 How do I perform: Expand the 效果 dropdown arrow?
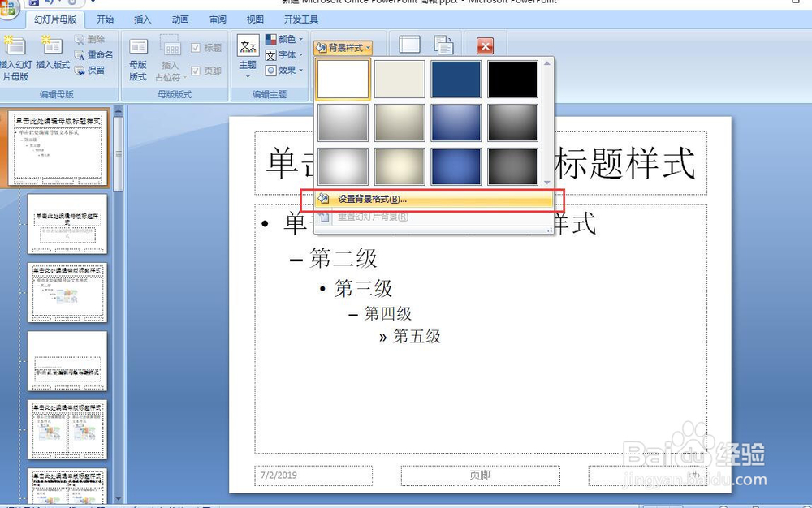300,71
